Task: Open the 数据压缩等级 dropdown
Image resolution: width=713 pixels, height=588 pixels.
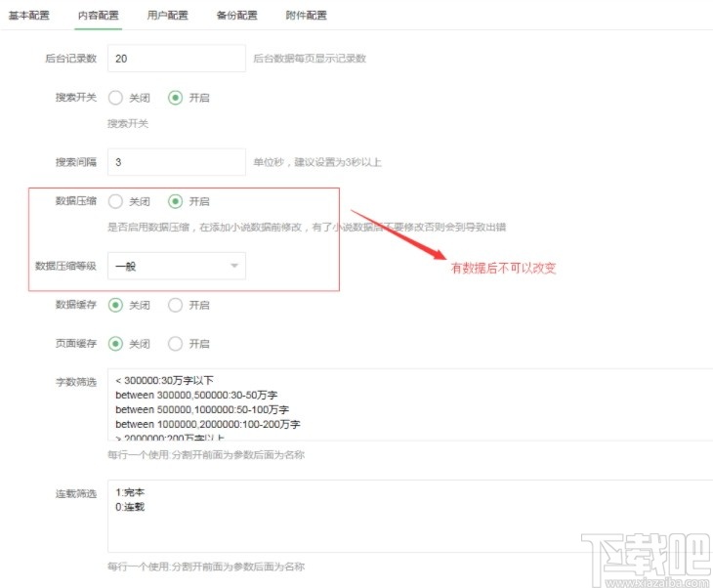Action: pyautogui.click(x=177, y=266)
